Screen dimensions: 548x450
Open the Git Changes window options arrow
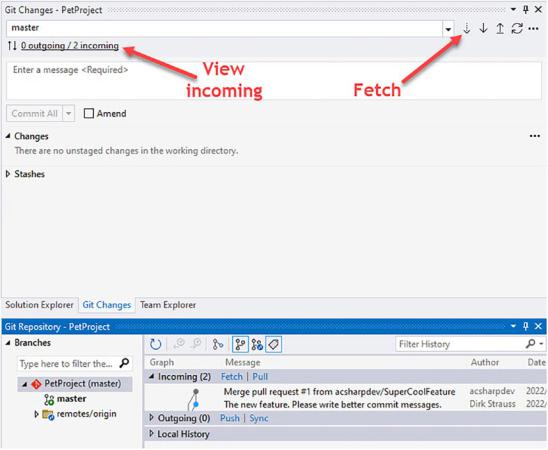[513, 9]
